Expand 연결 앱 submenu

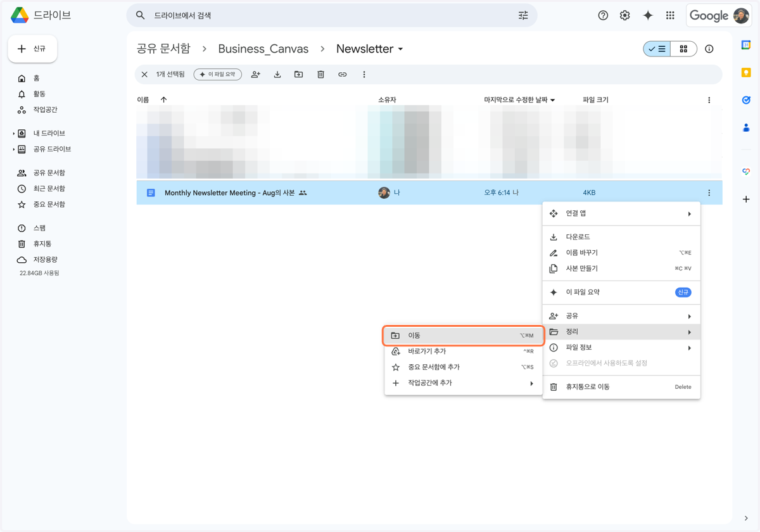690,214
